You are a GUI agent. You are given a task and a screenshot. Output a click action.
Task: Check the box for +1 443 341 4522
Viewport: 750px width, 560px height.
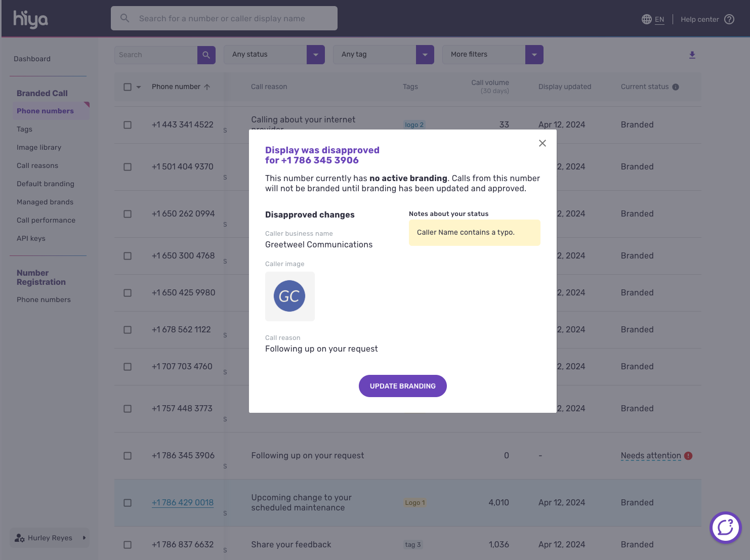(x=128, y=125)
